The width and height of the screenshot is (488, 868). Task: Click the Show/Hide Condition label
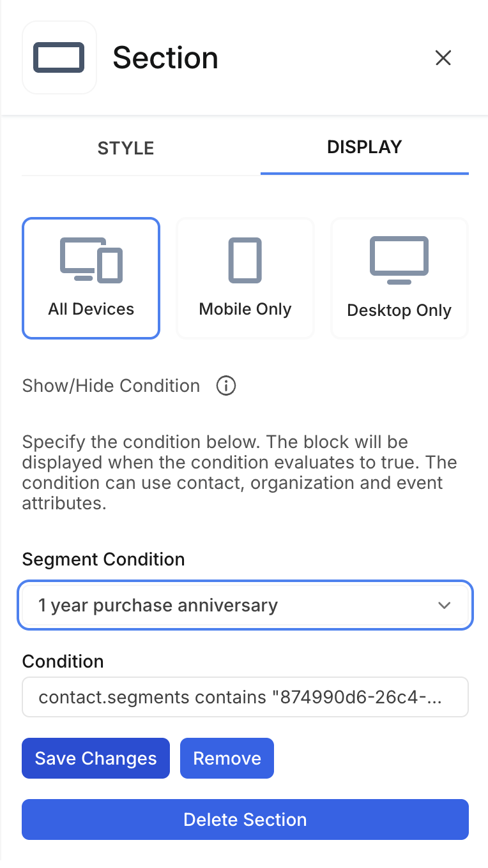[x=111, y=385]
